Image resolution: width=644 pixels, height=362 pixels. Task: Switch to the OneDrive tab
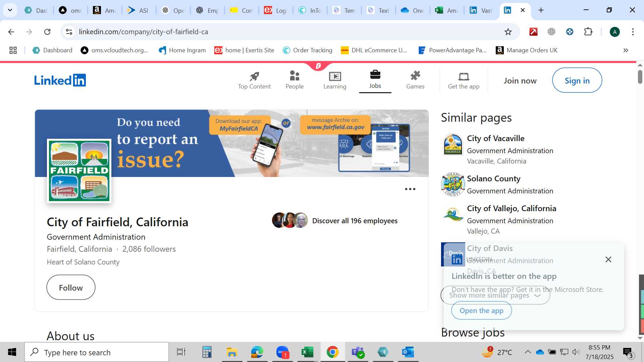[x=413, y=10]
